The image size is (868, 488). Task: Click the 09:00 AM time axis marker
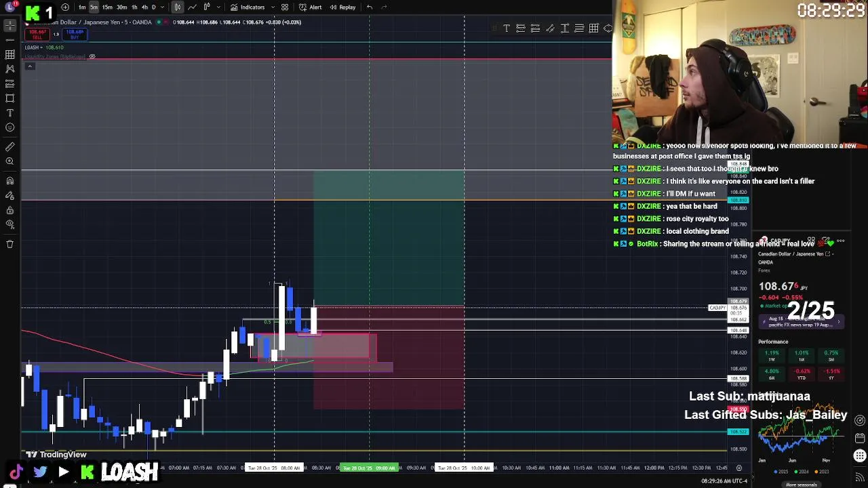(369, 468)
